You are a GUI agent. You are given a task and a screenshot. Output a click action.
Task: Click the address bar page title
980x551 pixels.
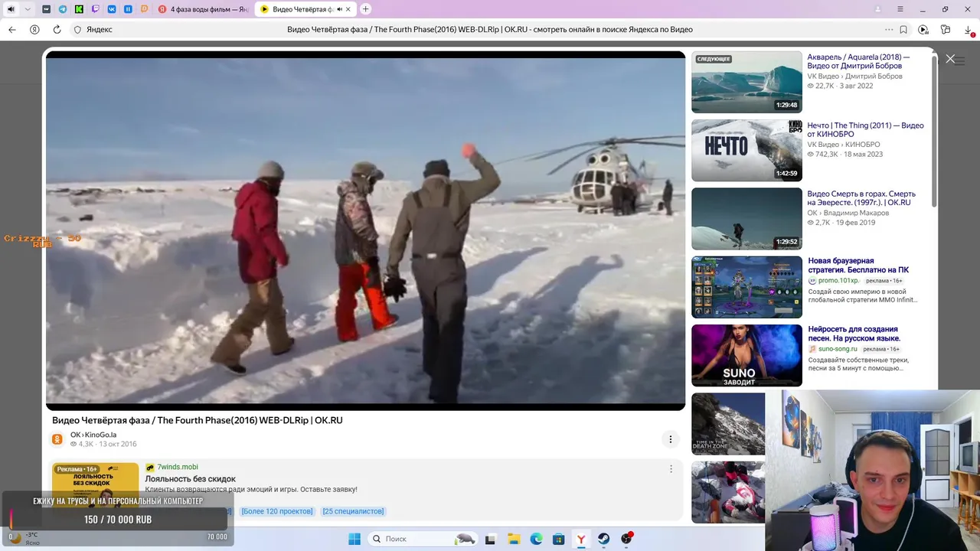click(490, 29)
